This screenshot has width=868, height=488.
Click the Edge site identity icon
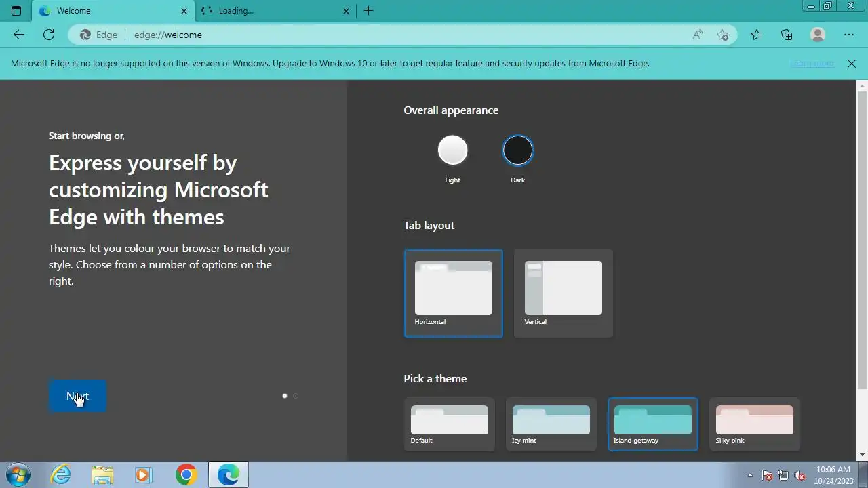tap(99, 35)
